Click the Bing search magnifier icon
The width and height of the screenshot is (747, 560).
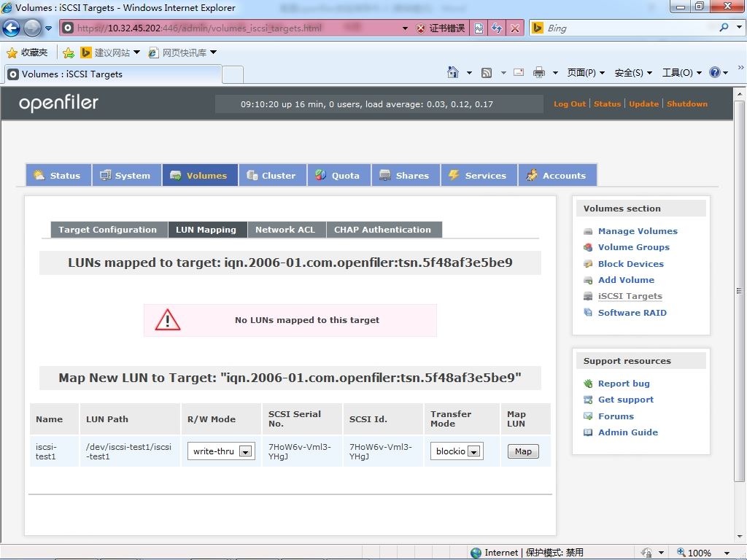click(724, 28)
